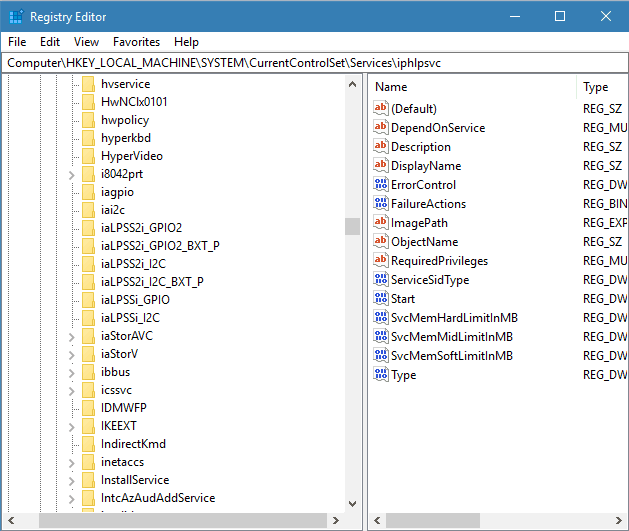Viewport: 629px width, 531px height.
Task: Select the FailureActions value name
Action: coord(428,204)
